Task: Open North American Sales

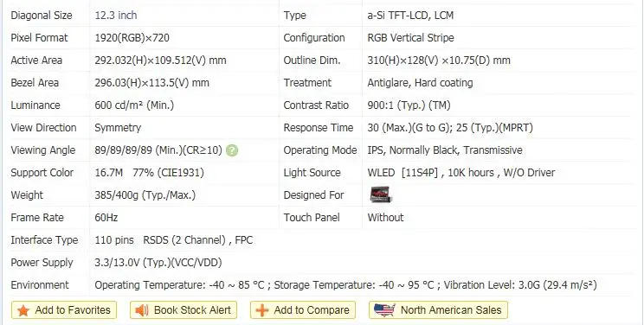Action: coord(438,310)
